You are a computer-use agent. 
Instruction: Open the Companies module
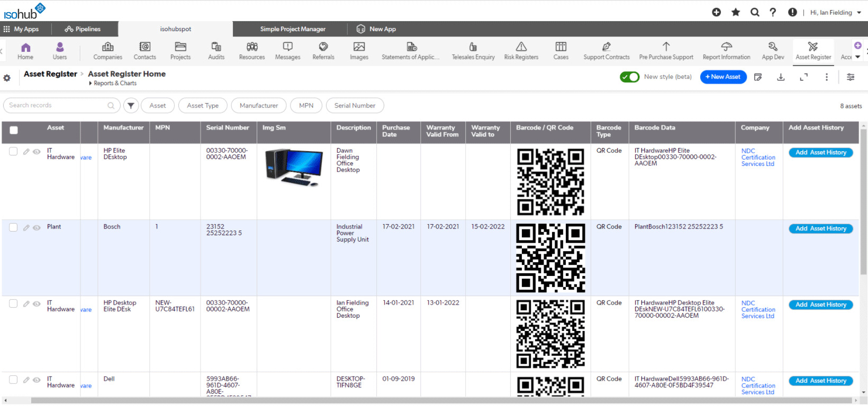(108, 51)
